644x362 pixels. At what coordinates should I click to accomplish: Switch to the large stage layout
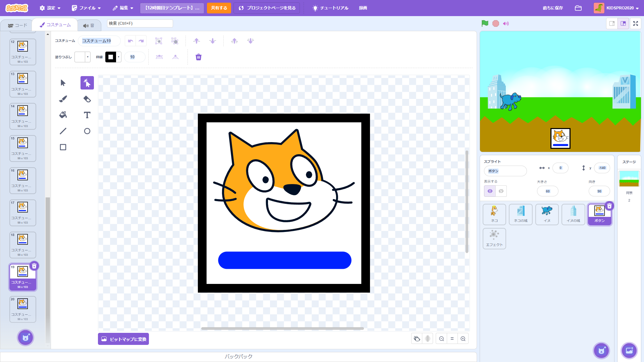click(x=623, y=23)
